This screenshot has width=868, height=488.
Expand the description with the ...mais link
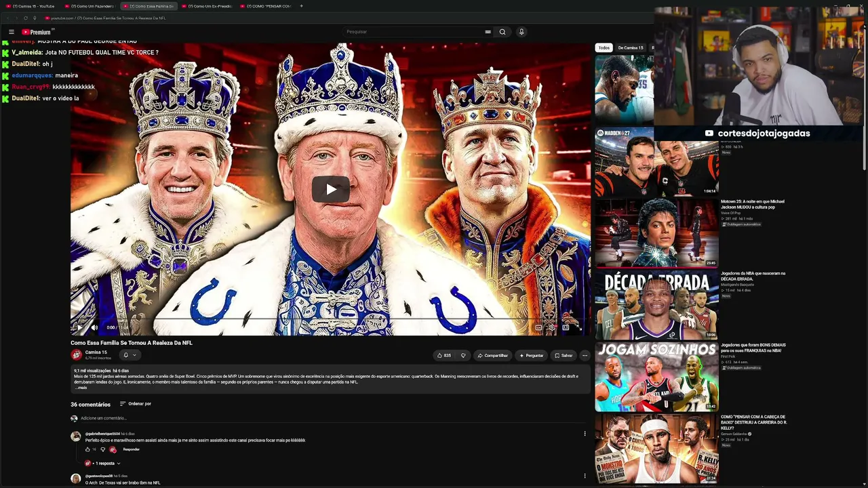[81, 388]
